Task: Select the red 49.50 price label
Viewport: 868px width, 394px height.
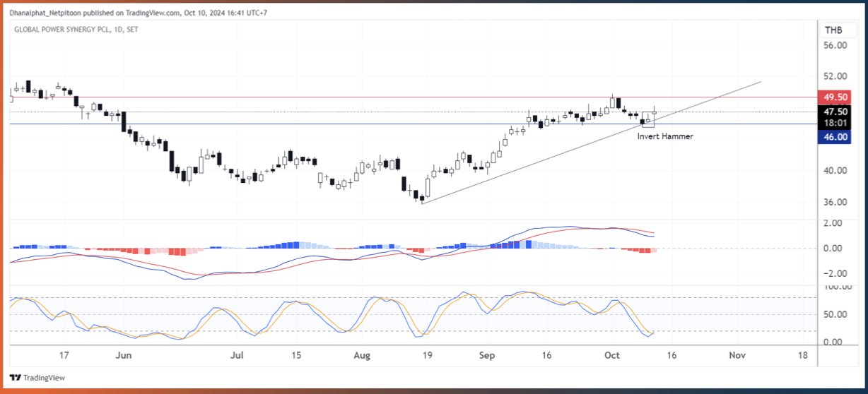Action: pyautogui.click(x=835, y=97)
